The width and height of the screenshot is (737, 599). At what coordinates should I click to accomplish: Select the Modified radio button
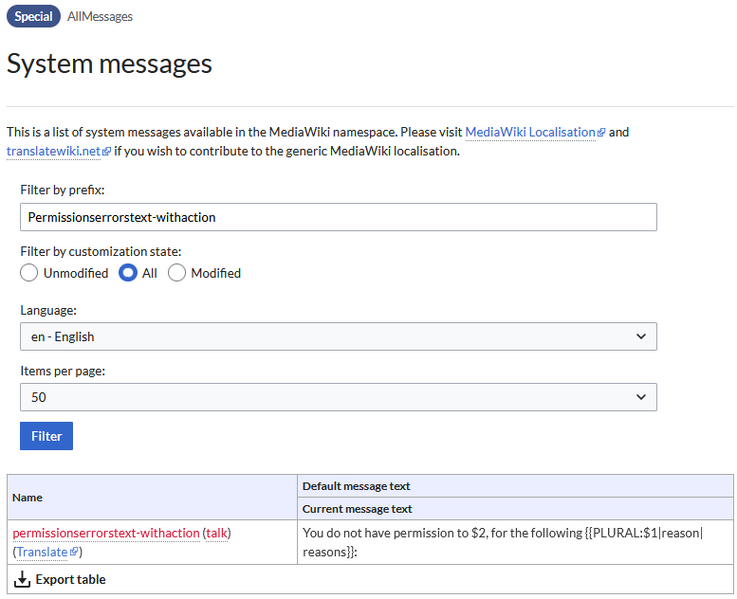[177, 273]
